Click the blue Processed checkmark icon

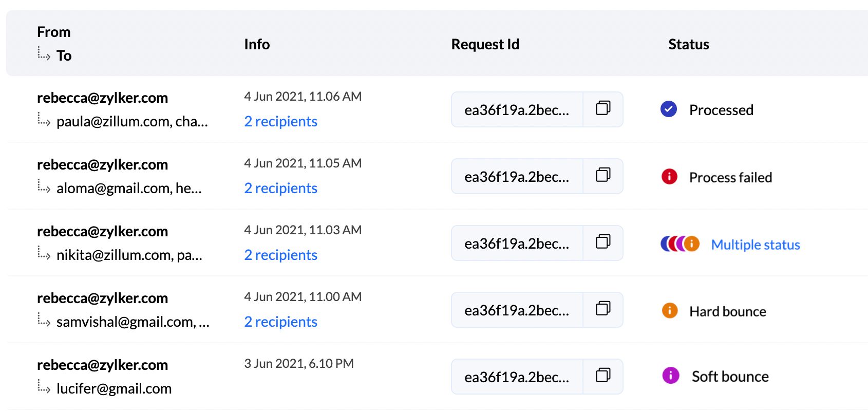tap(669, 109)
